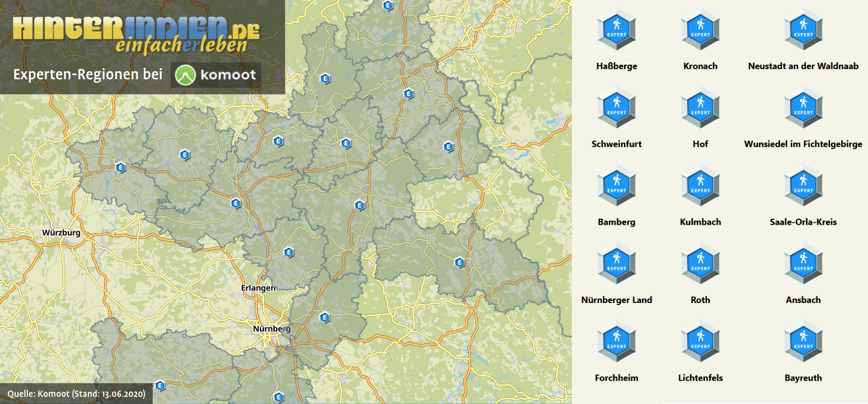Select the Ansbach Expert badge
868x404 pixels.
tap(803, 263)
